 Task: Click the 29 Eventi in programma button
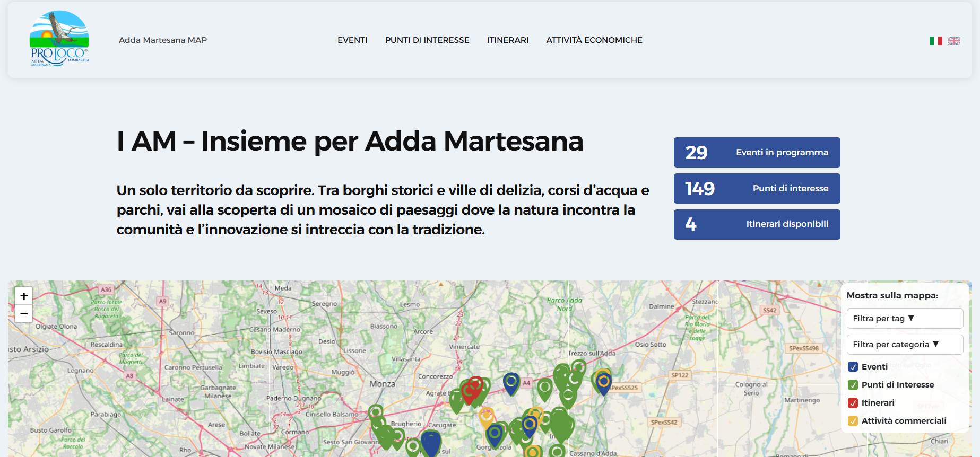[757, 153]
